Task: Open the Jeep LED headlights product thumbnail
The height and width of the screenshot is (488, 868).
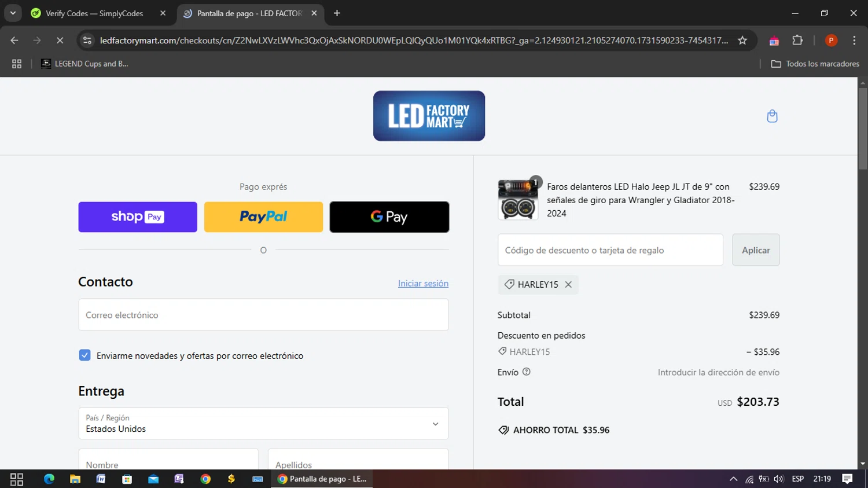Action: coord(518,200)
